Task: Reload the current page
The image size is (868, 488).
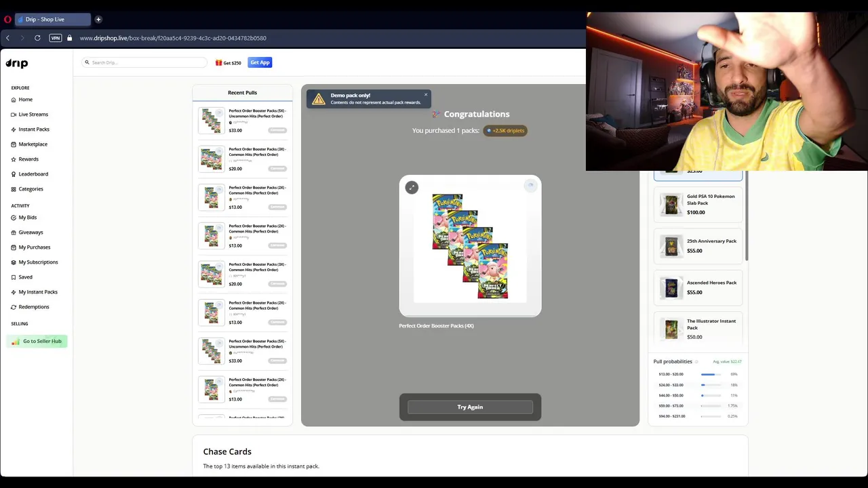Action: coord(37,38)
